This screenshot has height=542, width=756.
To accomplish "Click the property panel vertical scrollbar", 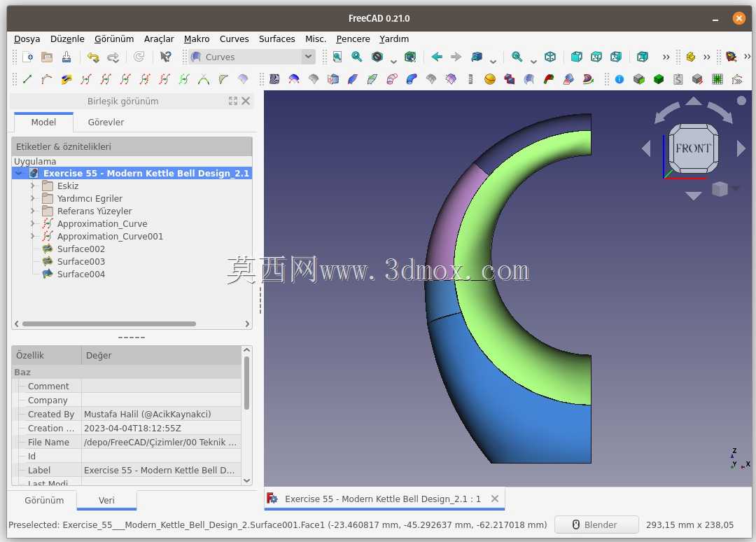I will 247,383.
